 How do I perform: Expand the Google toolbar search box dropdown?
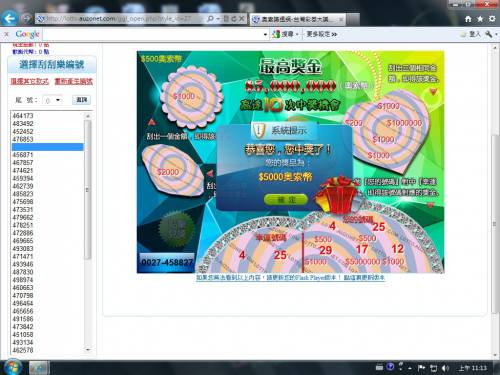(x=265, y=34)
